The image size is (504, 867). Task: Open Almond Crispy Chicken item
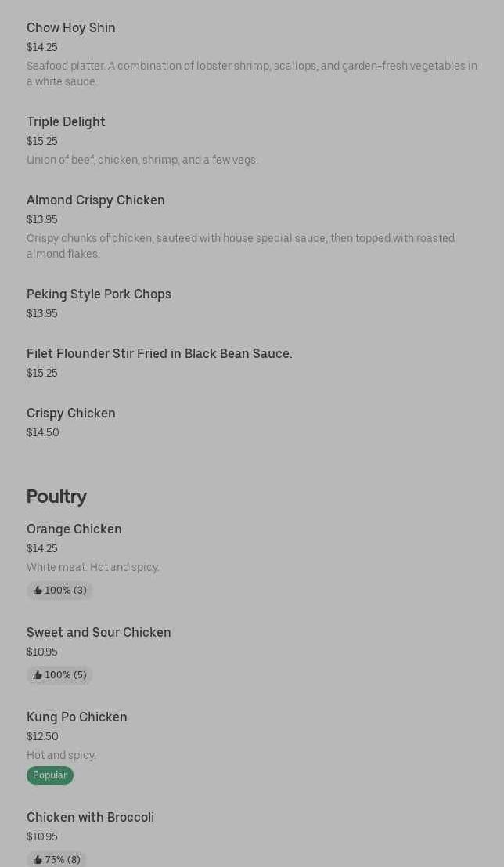tap(95, 200)
